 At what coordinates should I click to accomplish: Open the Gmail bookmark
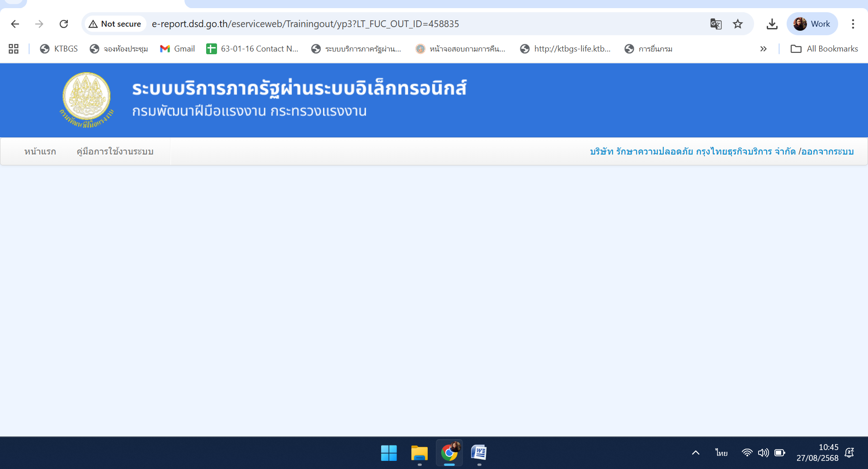coord(177,49)
